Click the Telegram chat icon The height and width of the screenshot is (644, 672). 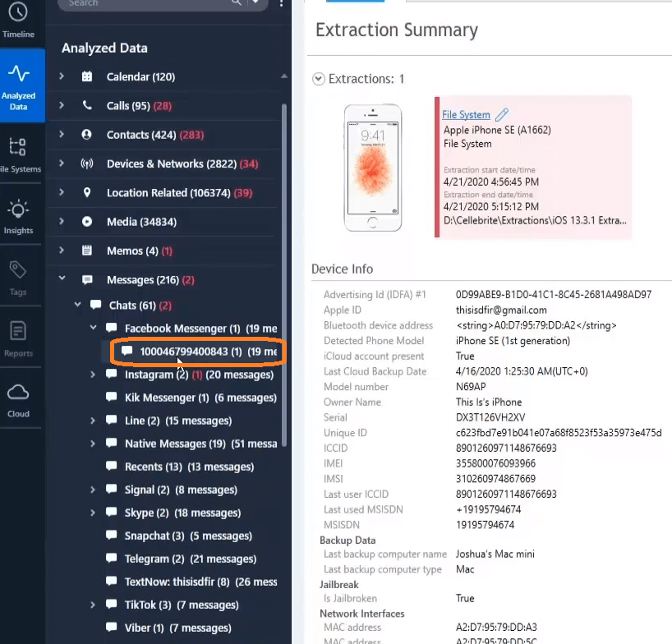[112, 559]
